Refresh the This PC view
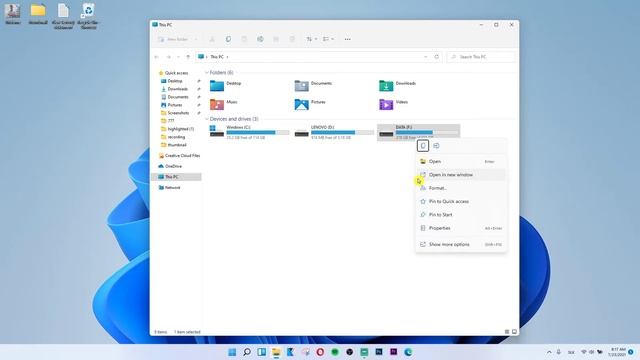Screen dimensions: 640x360 click(437, 57)
